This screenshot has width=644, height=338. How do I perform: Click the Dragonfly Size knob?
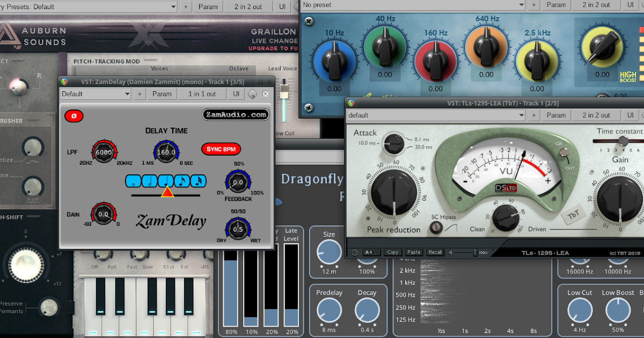(329, 252)
